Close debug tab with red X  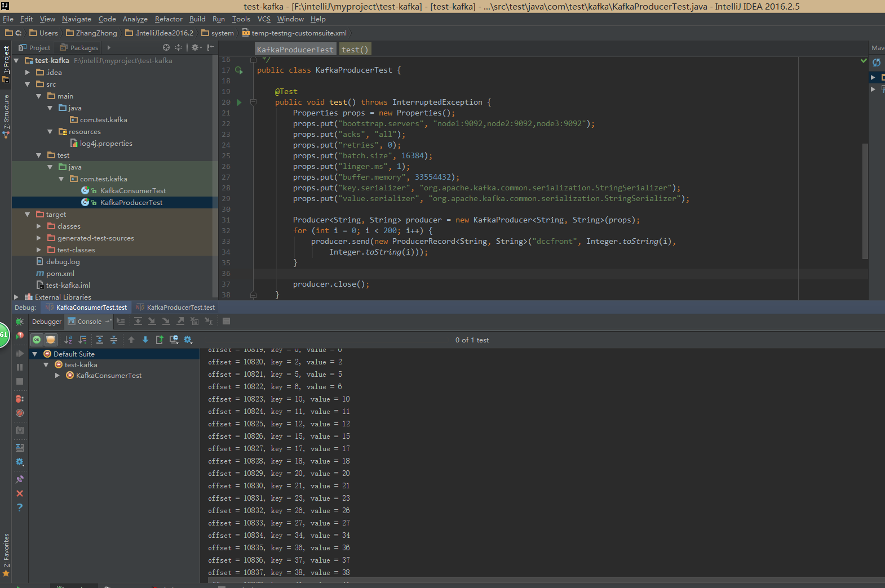20,493
